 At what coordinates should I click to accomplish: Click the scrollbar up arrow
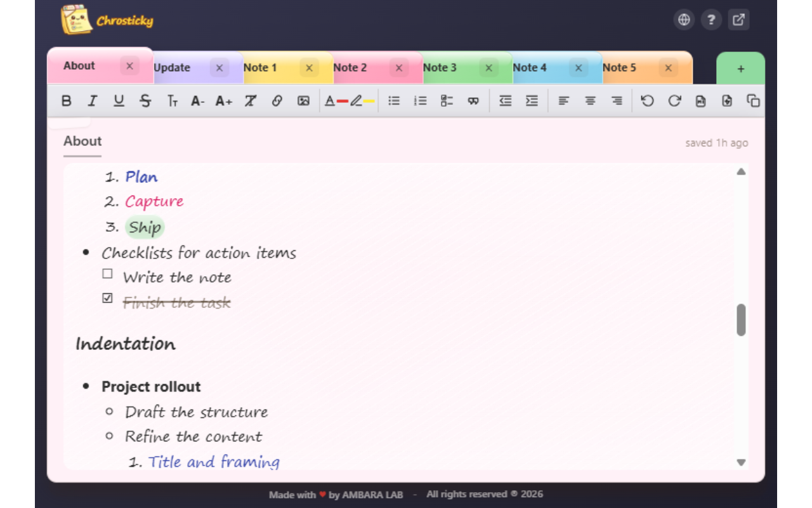coord(741,172)
